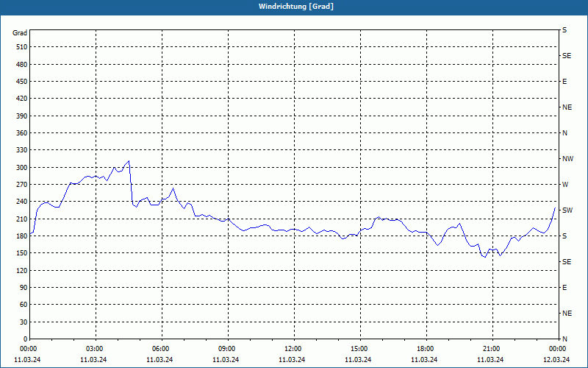This screenshot has height=368, width=588.
Task: Select the 150 y-axis value
Action: click(x=22, y=253)
